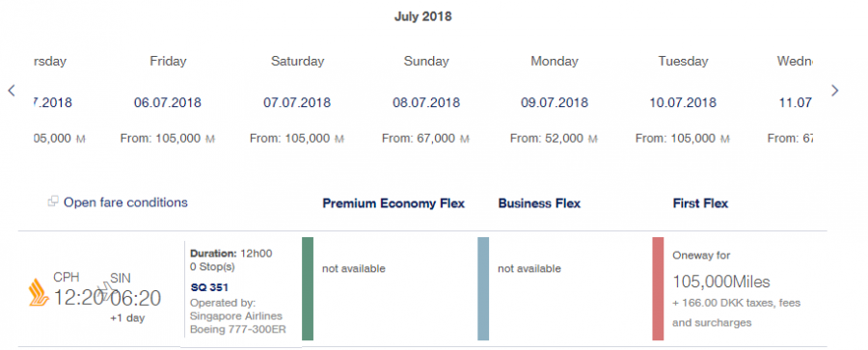Click the First Flex column header

coord(700,203)
